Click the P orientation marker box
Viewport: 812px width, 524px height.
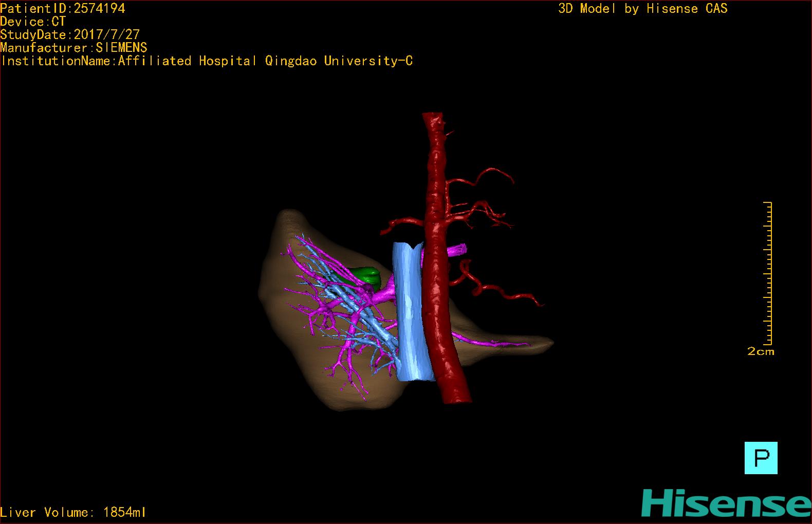(x=761, y=458)
